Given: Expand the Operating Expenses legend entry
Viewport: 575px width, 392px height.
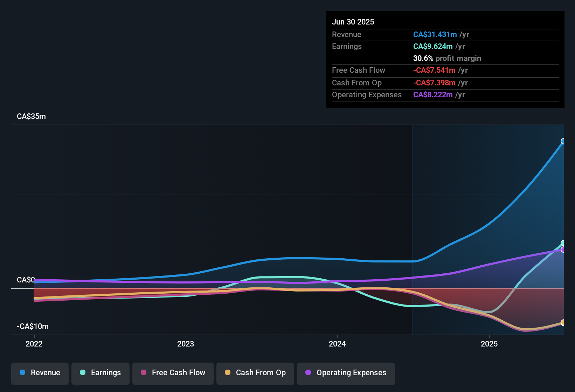Looking at the screenshot, I should pos(346,373).
